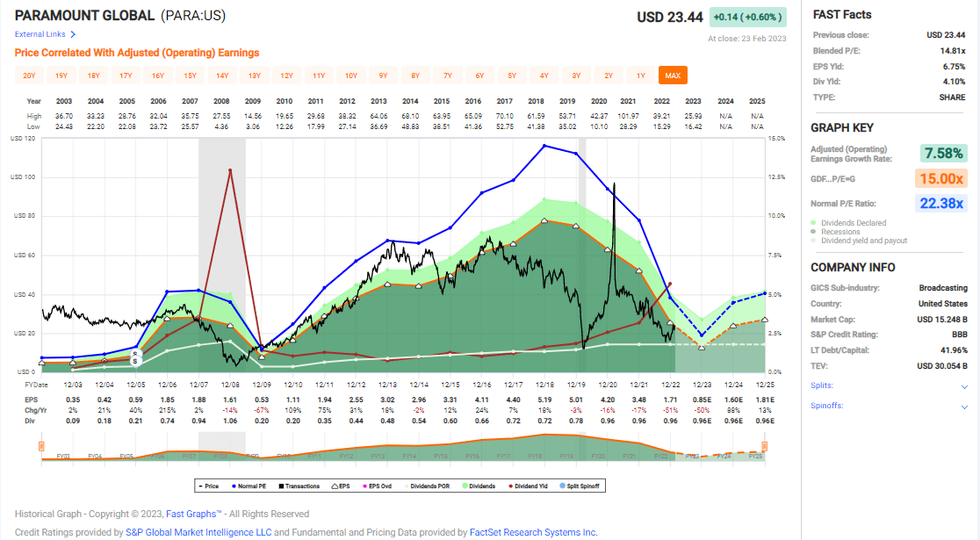The height and width of the screenshot is (540, 980).
Task: Open FactSet Research Systems Inc. link
Action: [x=533, y=532]
